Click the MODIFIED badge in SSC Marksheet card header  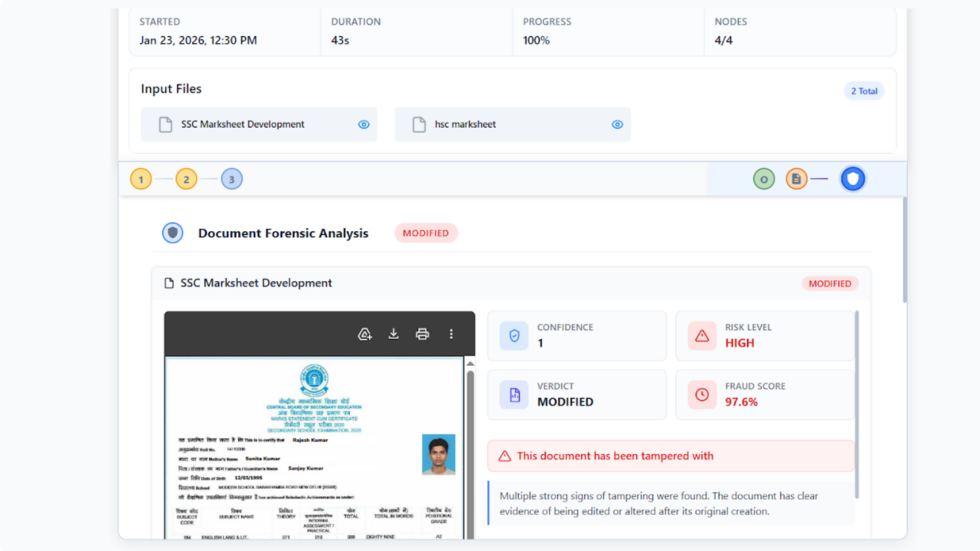pos(830,283)
